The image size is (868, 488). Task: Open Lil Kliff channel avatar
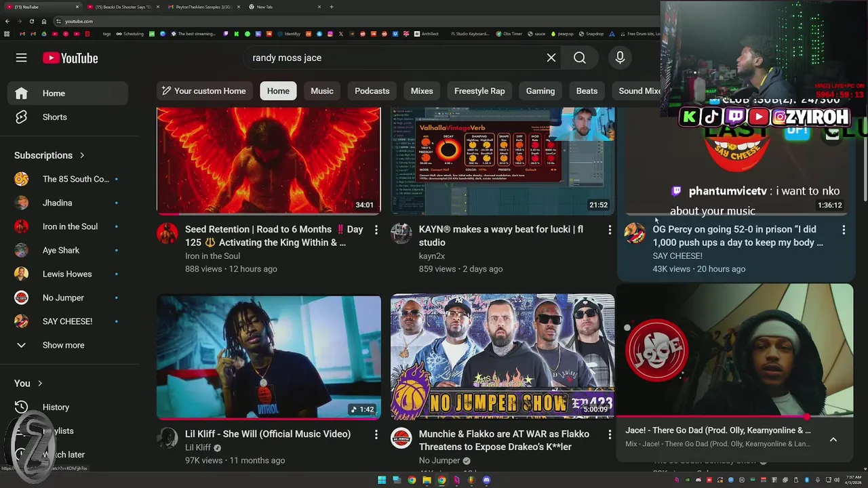167,439
